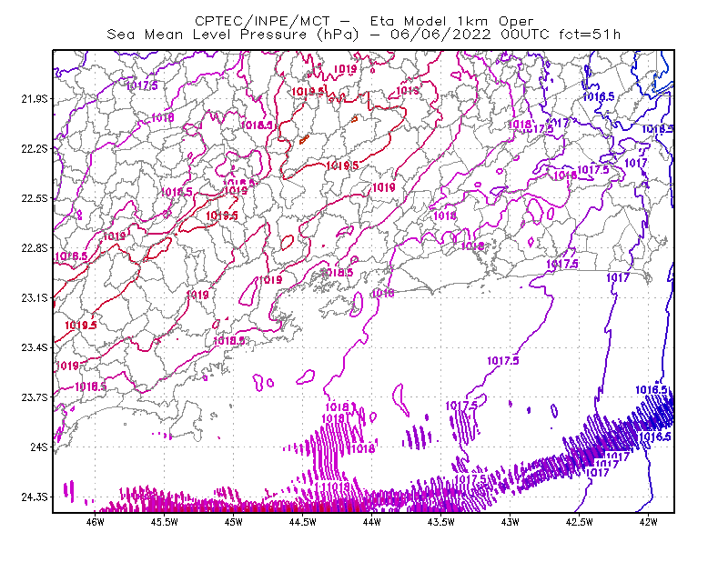Click the 22.5S latitude axis label
This screenshot has height=562, width=728.
pos(35,198)
